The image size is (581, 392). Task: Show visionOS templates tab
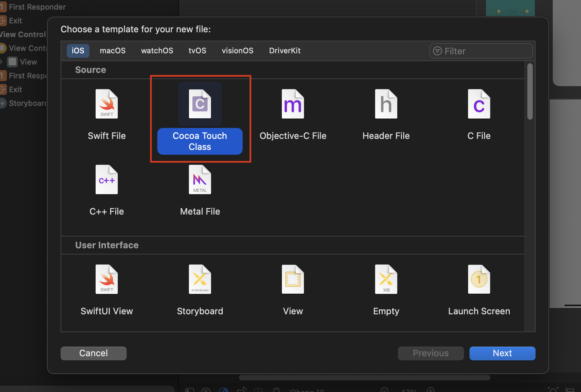coord(237,51)
